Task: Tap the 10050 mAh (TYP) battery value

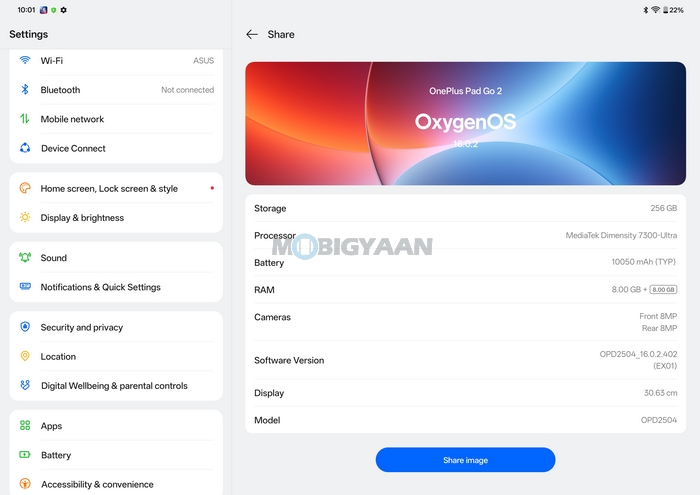Action: click(643, 262)
